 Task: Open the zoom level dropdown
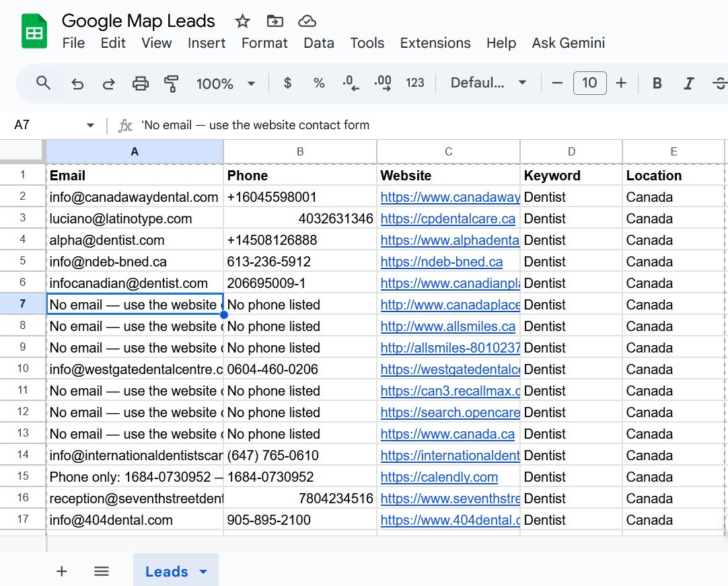coord(229,83)
